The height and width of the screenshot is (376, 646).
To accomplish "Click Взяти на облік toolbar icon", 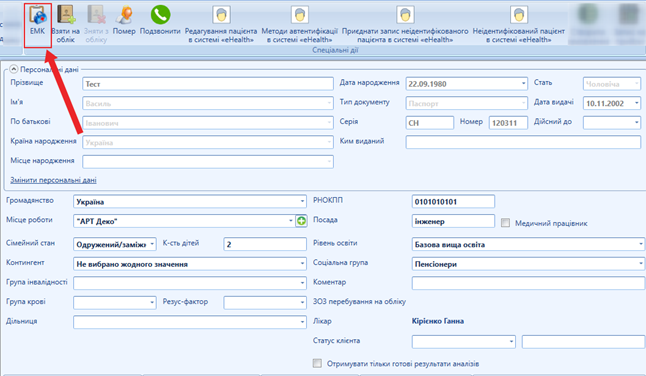I will tap(66, 24).
